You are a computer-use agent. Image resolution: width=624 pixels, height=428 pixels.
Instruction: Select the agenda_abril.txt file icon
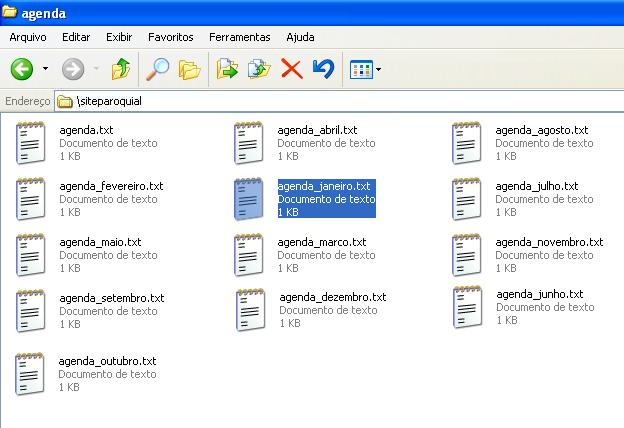[x=248, y=143]
